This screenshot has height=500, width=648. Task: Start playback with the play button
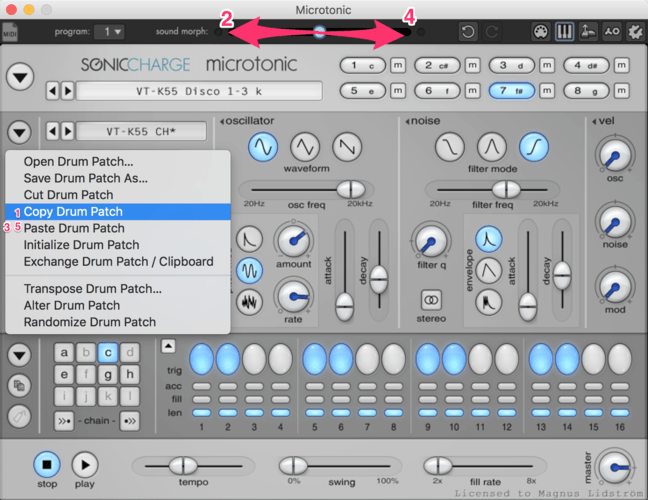pyautogui.click(x=85, y=465)
